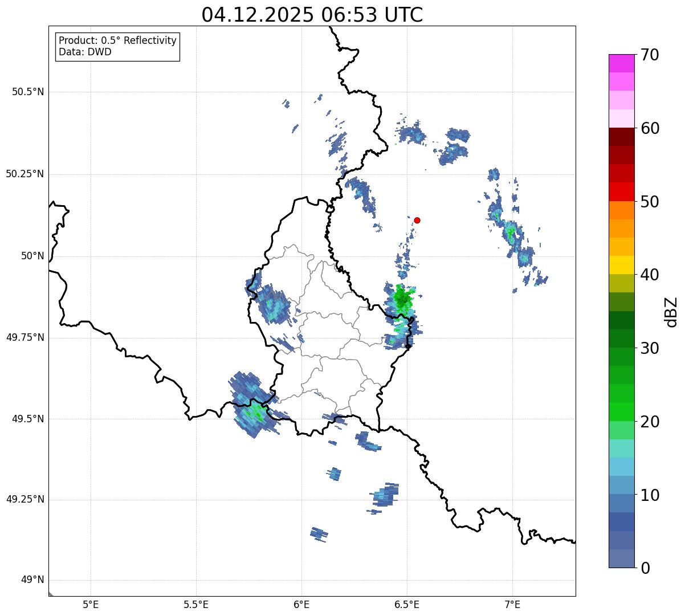The height and width of the screenshot is (616, 685).
Task: Click the '50.5°N' latitude label
Action: pyautogui.click(x=28, y=92)
